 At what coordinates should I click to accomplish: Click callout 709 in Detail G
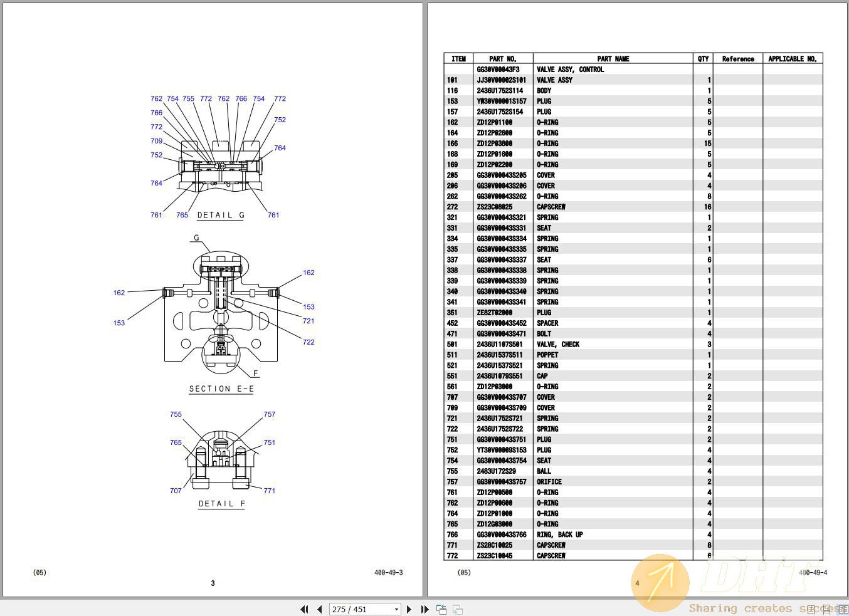[157, 141]
